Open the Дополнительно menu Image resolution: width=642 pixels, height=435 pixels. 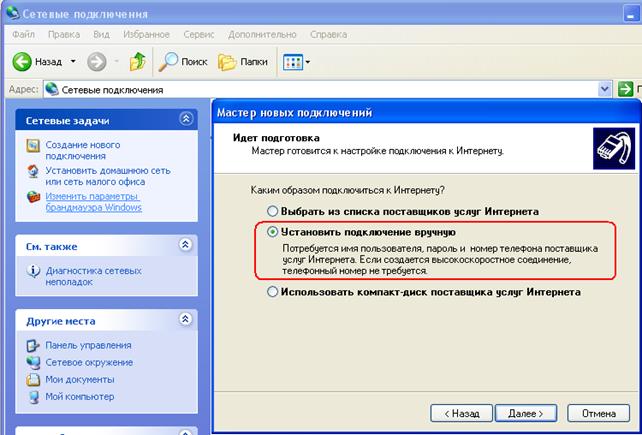[x=262, y=34]
